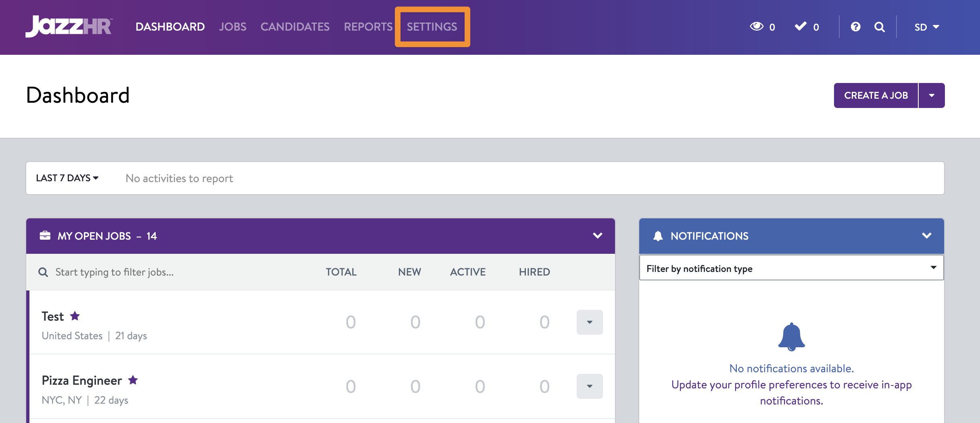980x423 pixels.
Task: Open Filter by notification type dropdown
Action: [791, 268]
